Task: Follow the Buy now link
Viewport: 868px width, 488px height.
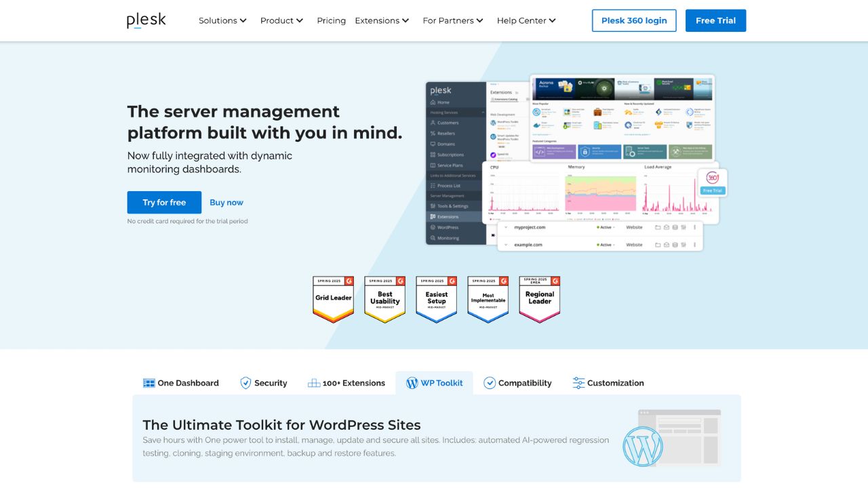Action: (x=226, y=202)
